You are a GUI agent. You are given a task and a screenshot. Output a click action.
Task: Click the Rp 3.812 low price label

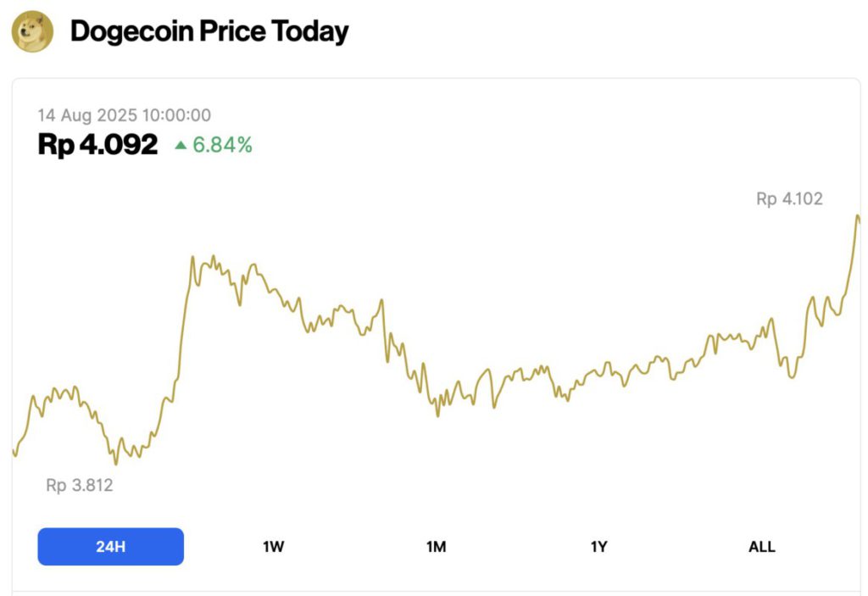[x=78, y=486]
